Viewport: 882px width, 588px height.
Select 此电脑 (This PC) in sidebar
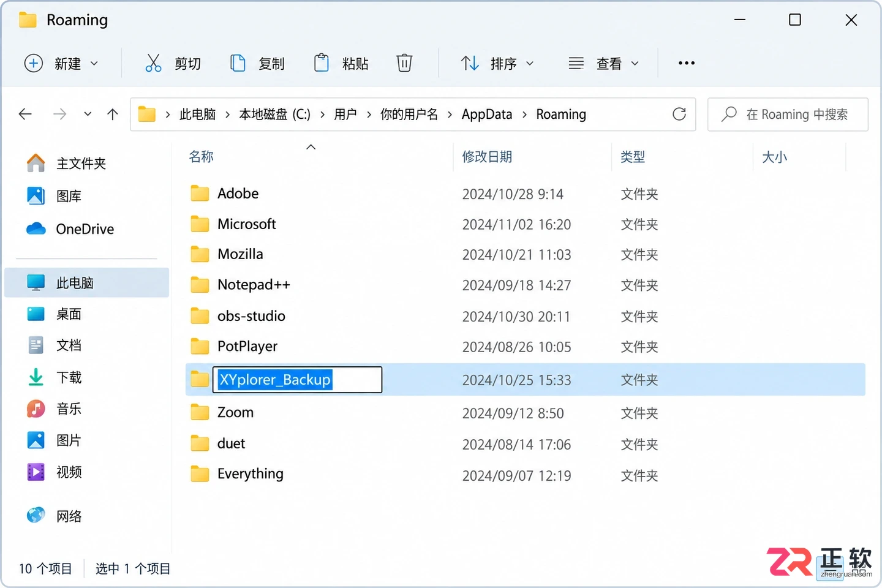pyautogui.click(x=86, y=283)
